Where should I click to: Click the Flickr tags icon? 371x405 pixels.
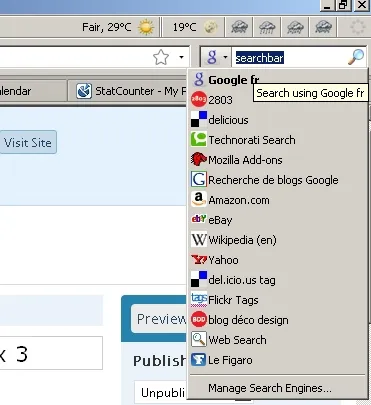coord(198,299)
